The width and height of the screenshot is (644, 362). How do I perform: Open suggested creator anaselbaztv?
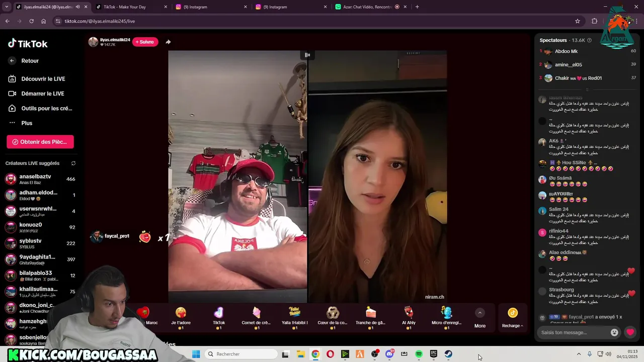[40, 179]
